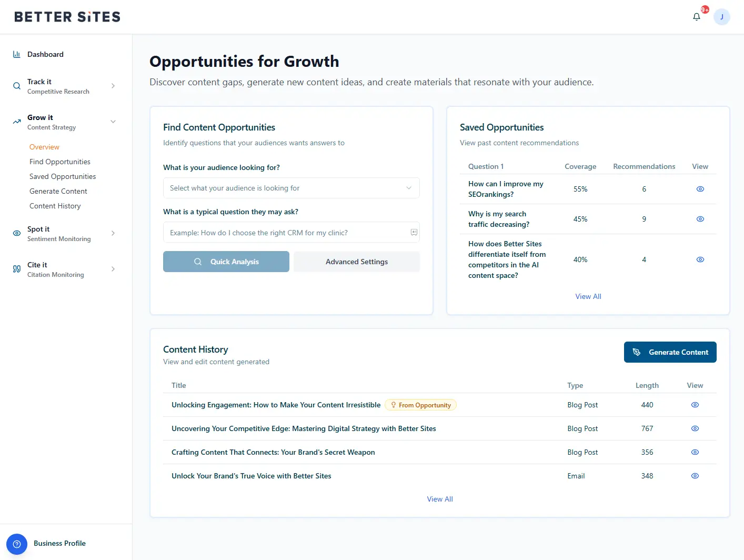Open Content History in the sidebar

pyautogui.click(x=55, y=206)
